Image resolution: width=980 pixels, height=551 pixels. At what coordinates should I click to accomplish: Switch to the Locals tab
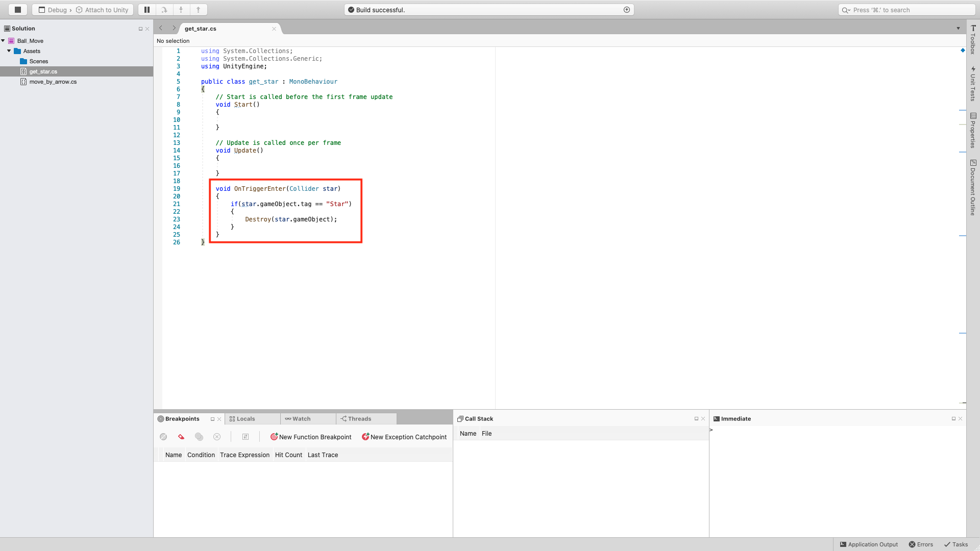[246, 419]
